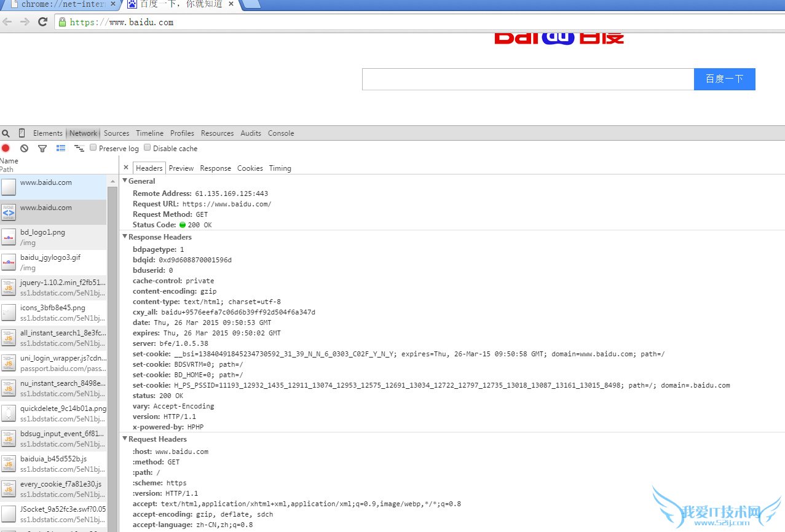Collapse the General headers section
Viewport: 785px width, 532px height.
click(x=125, y=181)
